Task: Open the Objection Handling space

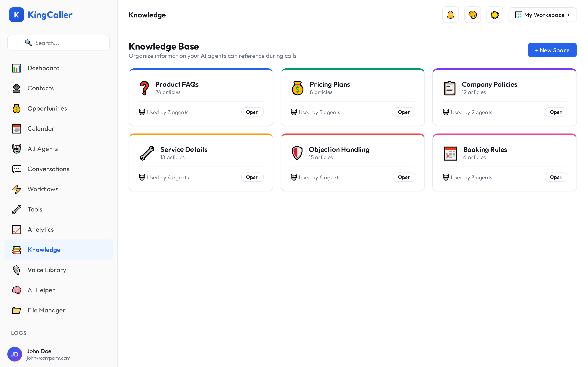Action: 404,178
